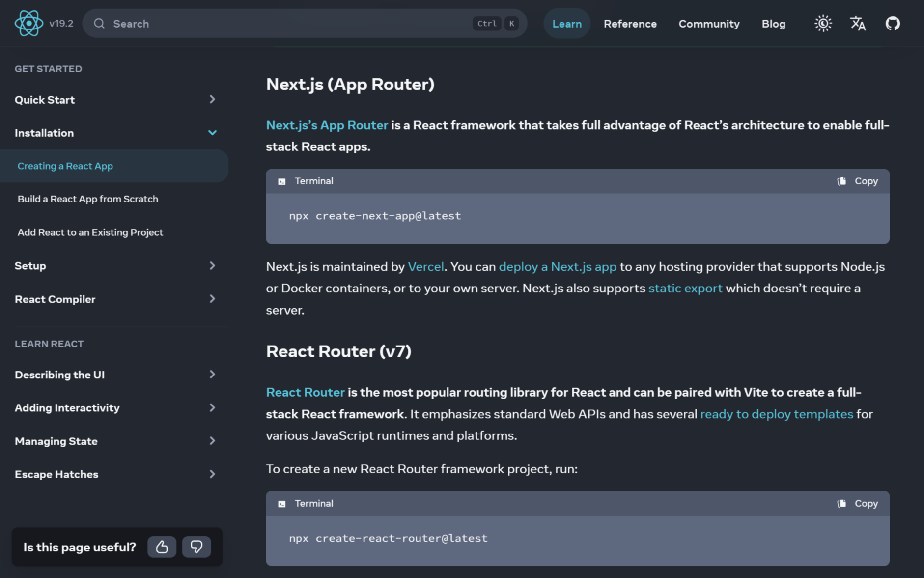924x578 pixels.
Task: Expand the React Compiler section
Action: tap(212, 299)
